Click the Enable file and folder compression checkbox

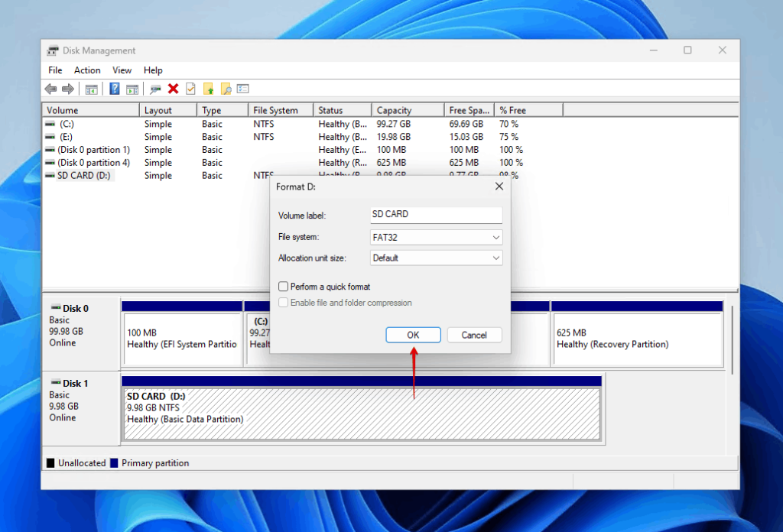(283, 302)
